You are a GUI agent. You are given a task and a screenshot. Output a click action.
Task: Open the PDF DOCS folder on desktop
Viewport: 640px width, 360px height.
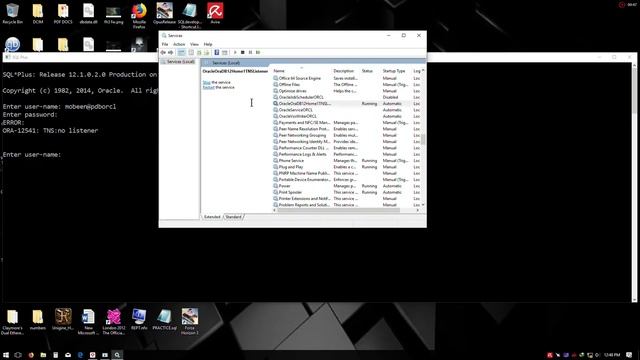(63, 13)
